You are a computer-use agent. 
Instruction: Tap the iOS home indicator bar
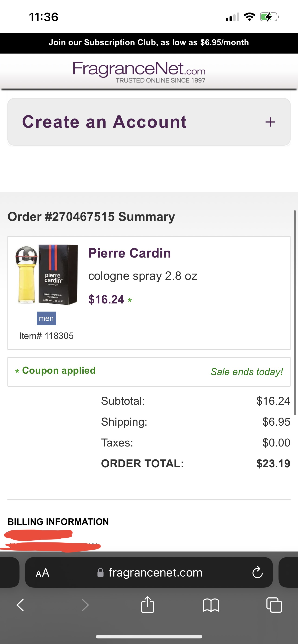coord(149,637)
